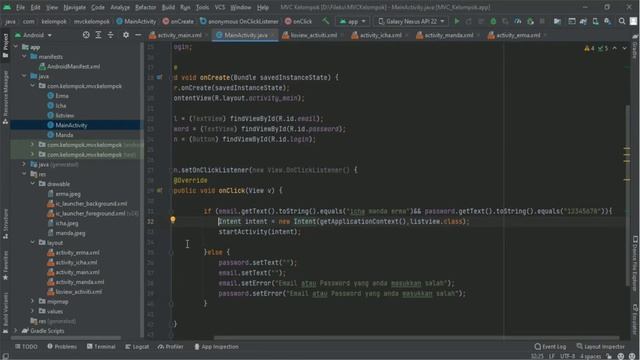Expand Gradle Scripts node
Image resolution: width=640 pixels, height=360 pixels.
(16, 331)
